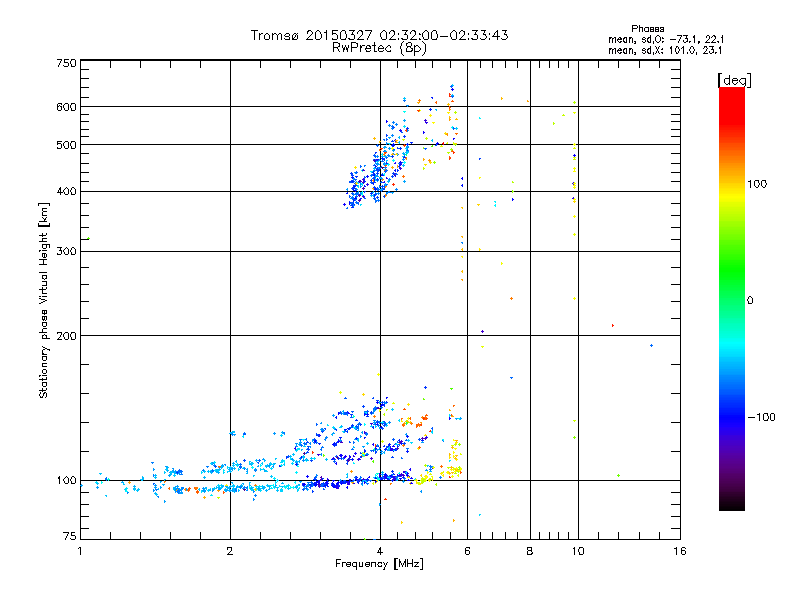This screenshot has width=800, height=600.
Task: Click the '[deg]' colorbar unit label
Action: tap(734, 80)
